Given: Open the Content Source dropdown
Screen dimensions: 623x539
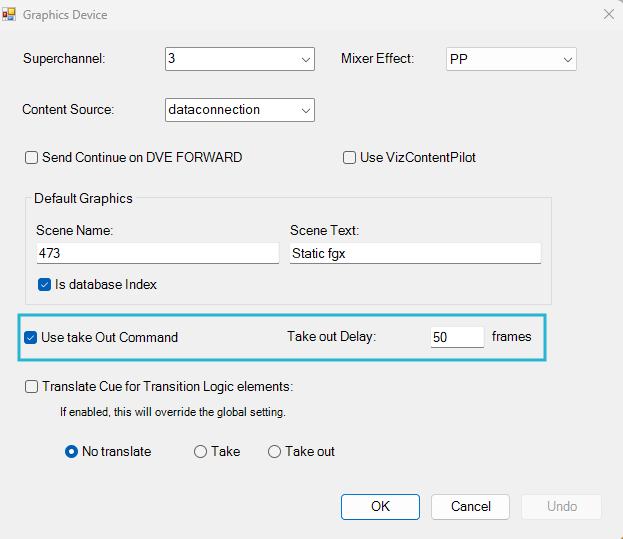Looking at the screenshot, I should 240,110.
